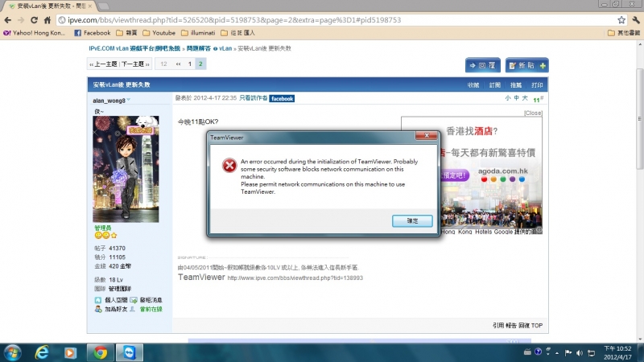Image resolution: width=644 pixels, height=362 pixels.
Task: Click the vLan breadcrumb link
Action: coord(225,48)
